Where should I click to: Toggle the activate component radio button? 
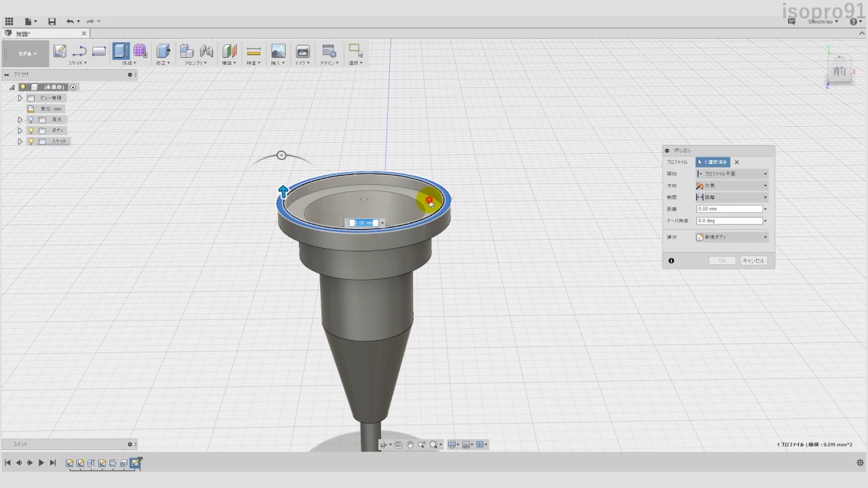[x=73, y=87]
